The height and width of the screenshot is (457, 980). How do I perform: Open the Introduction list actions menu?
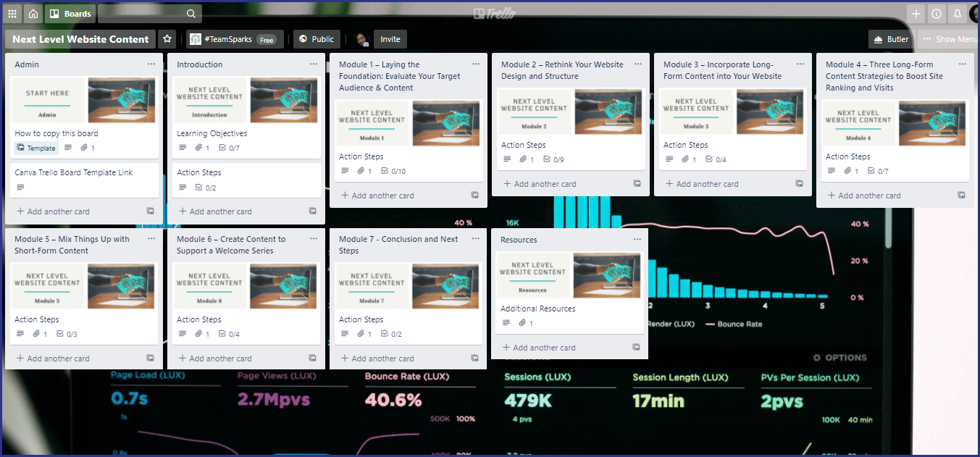point(314,64)
